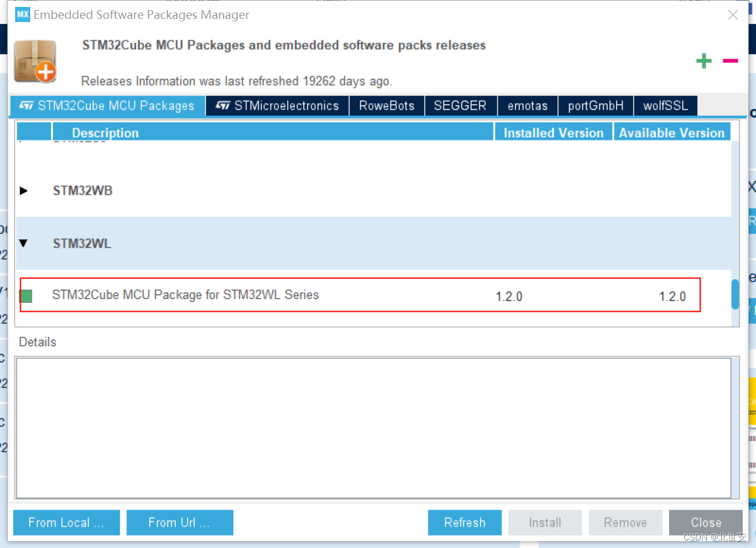This screenshot has height=548, width=756.
Task: Switch to the STMicroelectronics tab
Action: 277,106
